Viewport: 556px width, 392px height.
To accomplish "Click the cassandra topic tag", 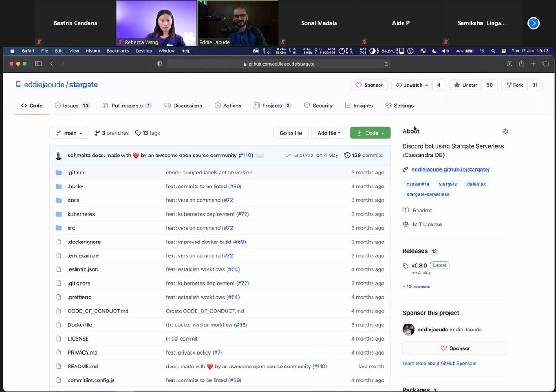I will pos(417,184).
